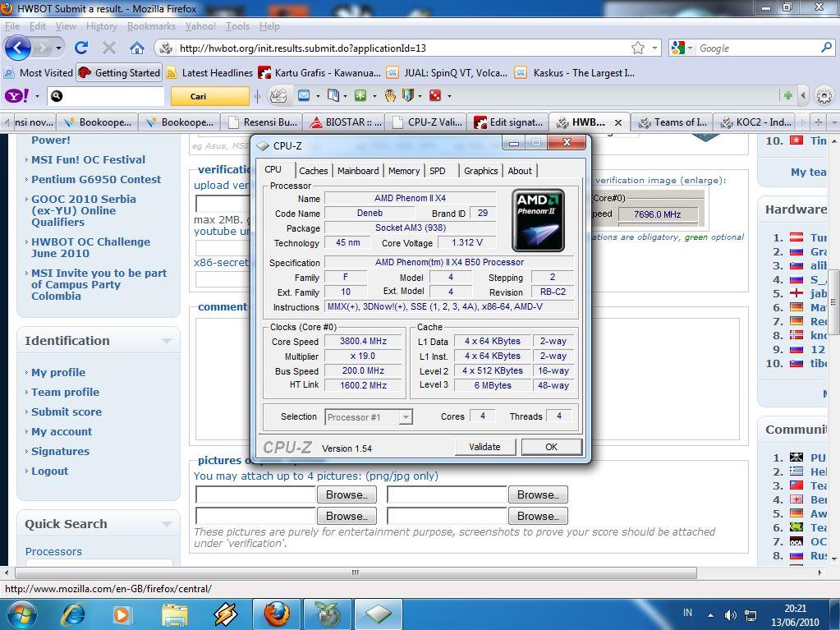Viewport: 840px width, 630px height.
Task: Click the Yahoo toolbar bookmarks pages icon
Action: [x=333, y=96]
